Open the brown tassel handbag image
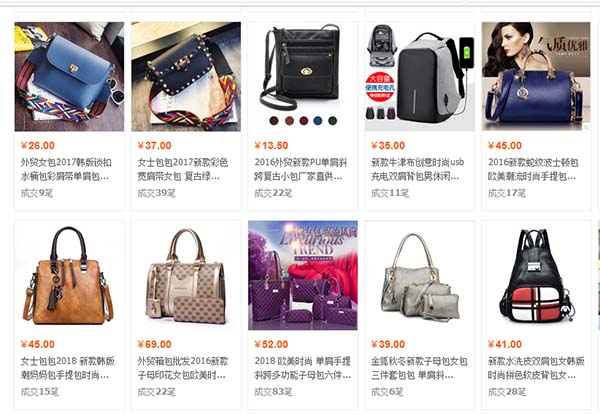 69,275
